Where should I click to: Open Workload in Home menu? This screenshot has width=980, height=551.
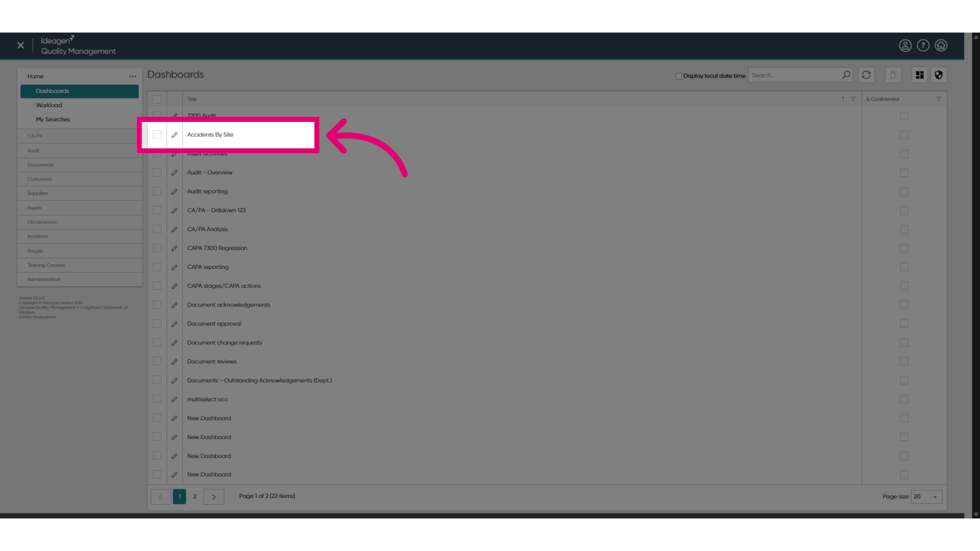tap(49, 105)
